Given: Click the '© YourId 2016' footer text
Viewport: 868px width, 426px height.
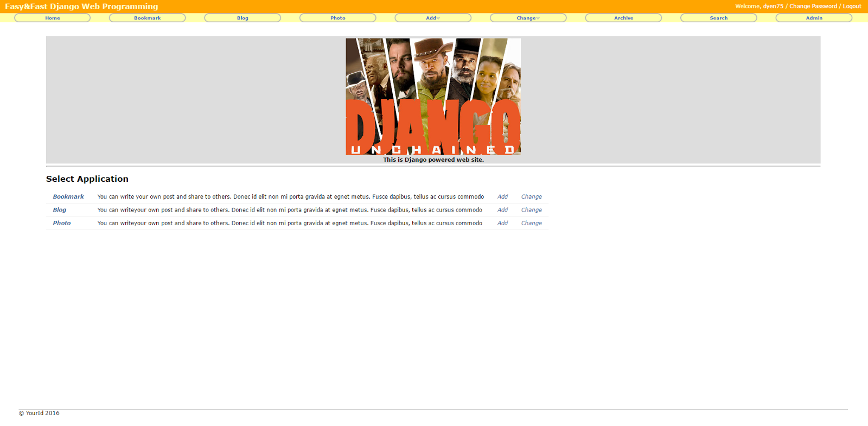Looking at the screenshot, I should click(x=39, y=413).
